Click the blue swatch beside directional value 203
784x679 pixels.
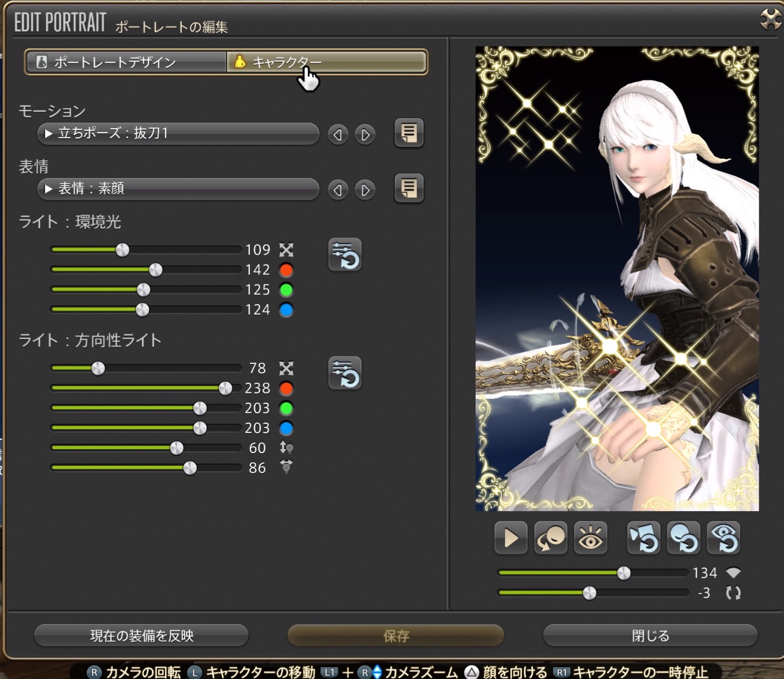(286, 428)
